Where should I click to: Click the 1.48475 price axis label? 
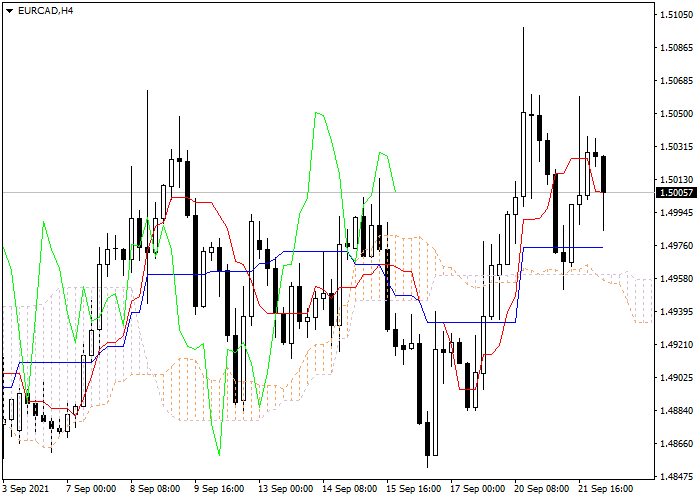pyautogui.click(x=676, y=477)
